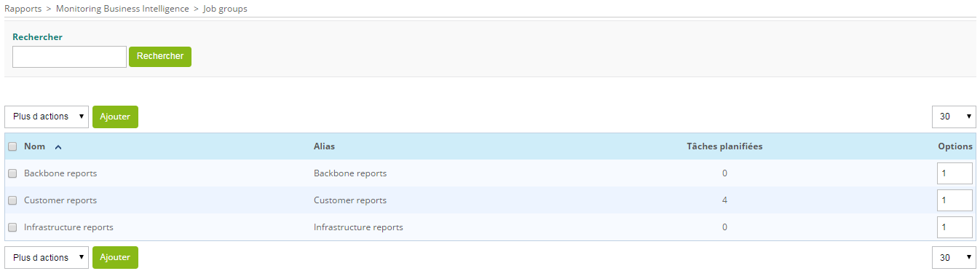Screen dimensions: 980x271
Task: Click Rapports in the breadcrumb
Action: click(23, 9)
